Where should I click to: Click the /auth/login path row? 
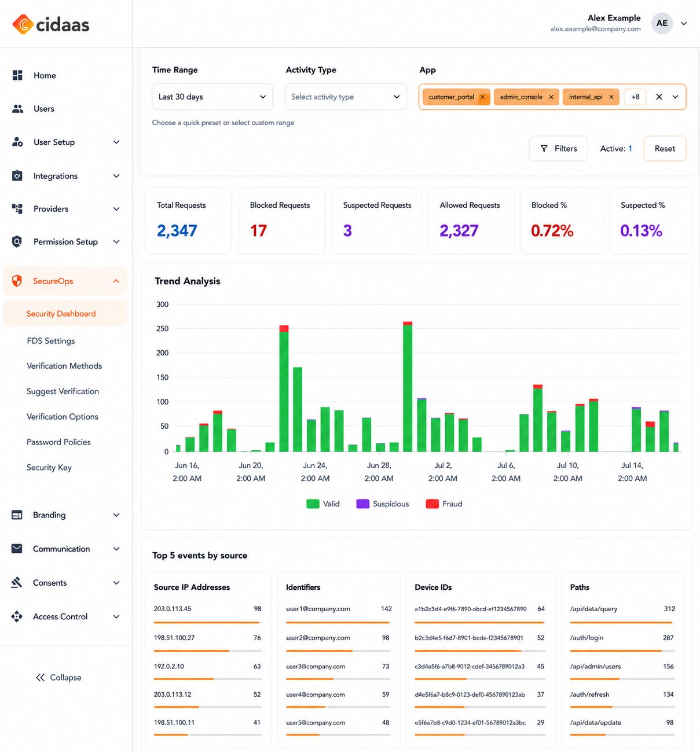pos(622,641)
